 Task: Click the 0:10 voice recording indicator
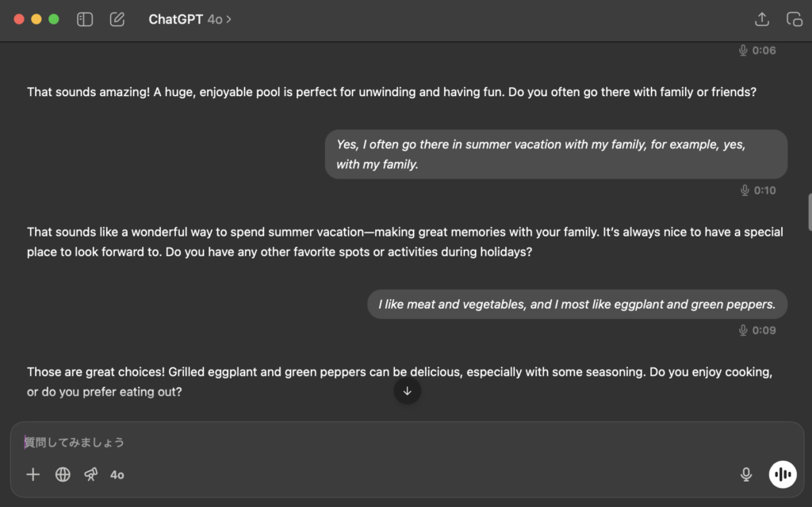(x=758, y=190)
